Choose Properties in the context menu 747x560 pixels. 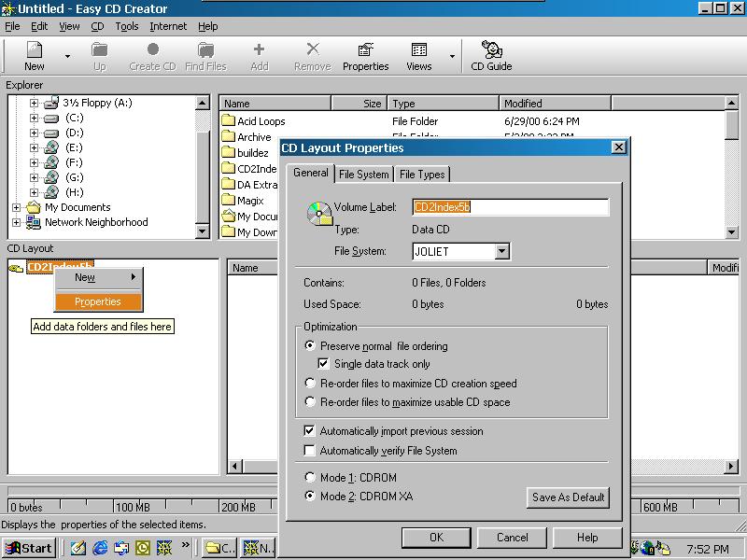coord(98,301)
